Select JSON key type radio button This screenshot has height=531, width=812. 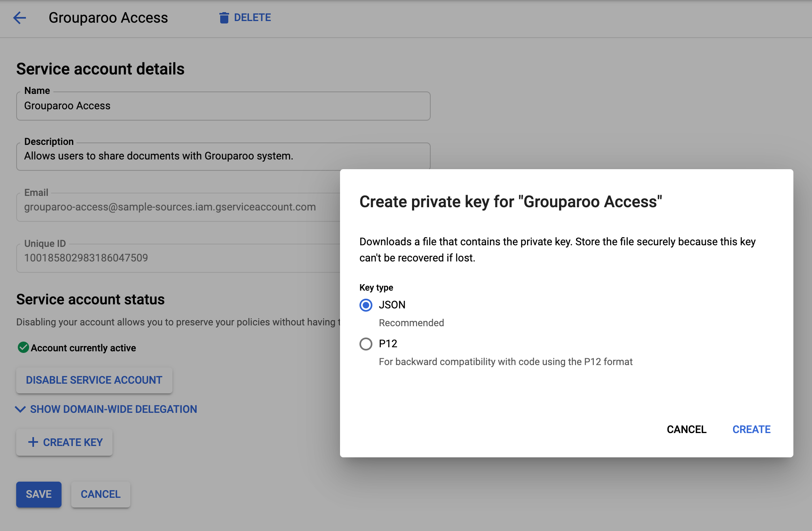click(366, 305)
